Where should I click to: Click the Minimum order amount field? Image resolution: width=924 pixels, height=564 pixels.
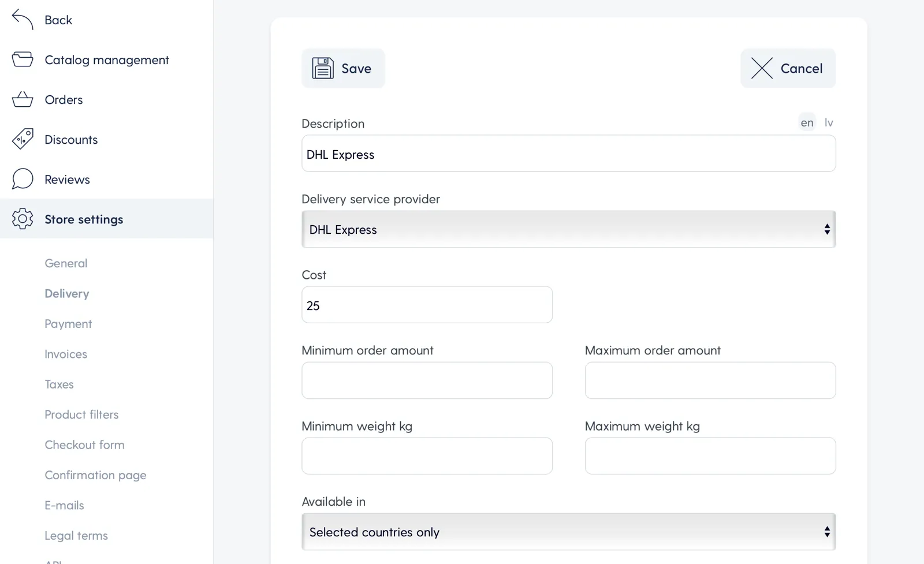point(427,380)
